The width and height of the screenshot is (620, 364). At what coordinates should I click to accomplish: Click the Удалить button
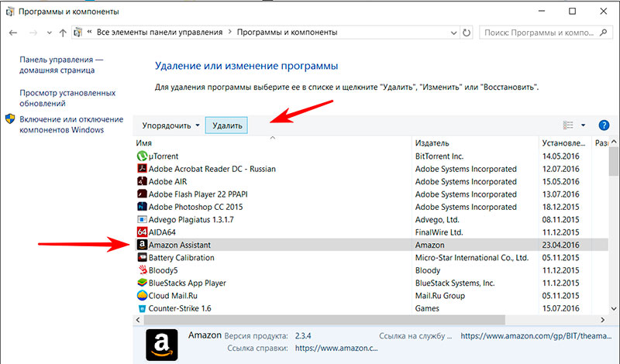coord(226,125)
